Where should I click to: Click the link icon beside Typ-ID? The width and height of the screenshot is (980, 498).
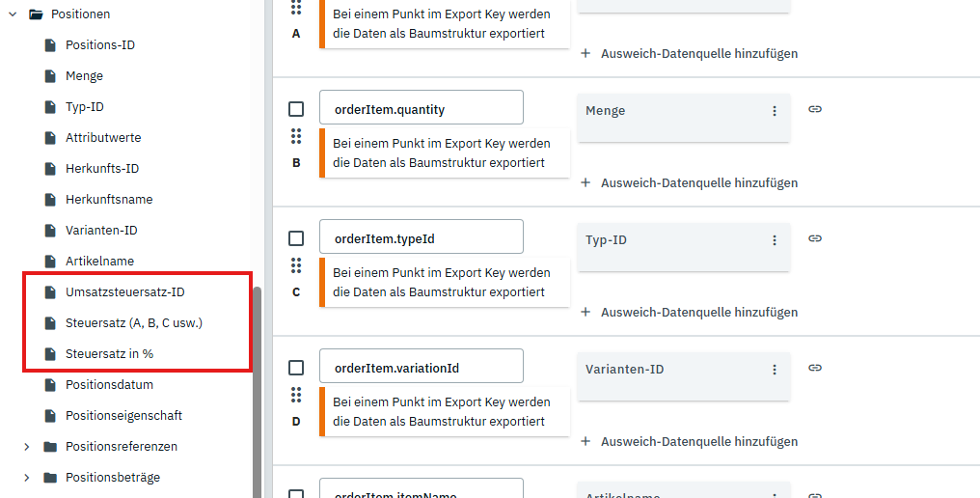815,239
